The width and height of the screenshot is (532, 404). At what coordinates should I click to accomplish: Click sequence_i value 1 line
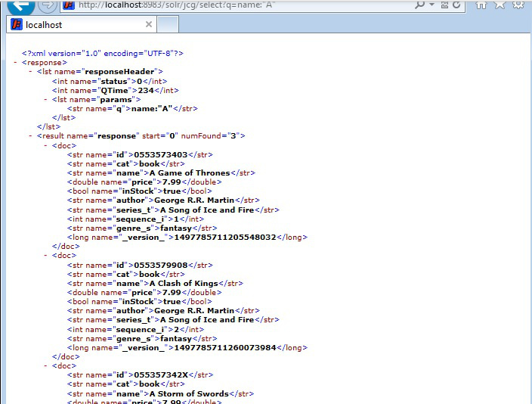click(x=136, y=219)
